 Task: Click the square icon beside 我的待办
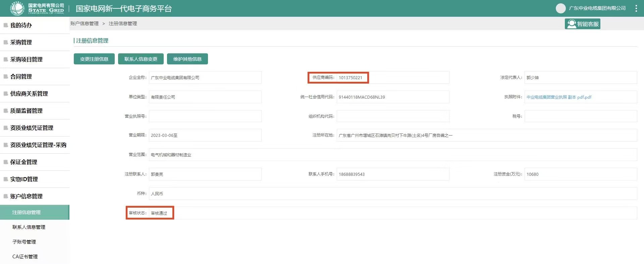click(x=6, y=25)
